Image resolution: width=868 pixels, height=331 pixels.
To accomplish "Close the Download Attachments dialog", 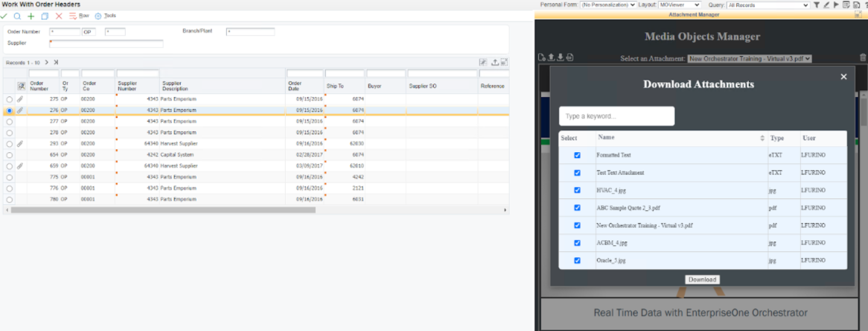I will 843,77.
